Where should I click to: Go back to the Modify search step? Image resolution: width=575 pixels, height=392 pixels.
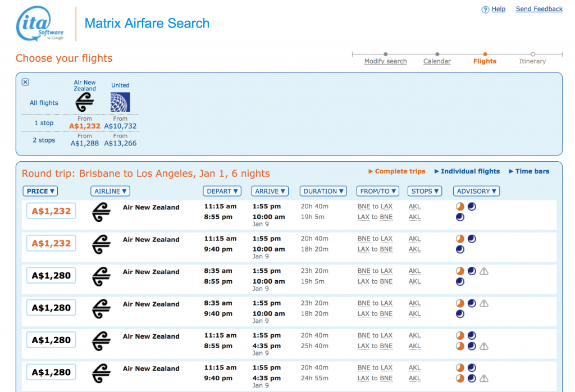click(385, 61)
